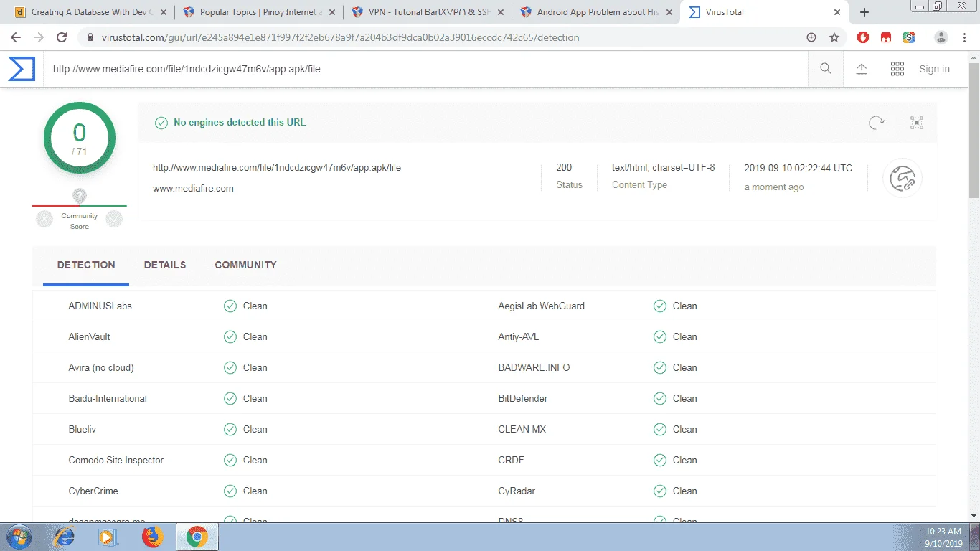Click the ADMINUSLabs engine name
The image size is (980, 551).
(x=100, y=306)
